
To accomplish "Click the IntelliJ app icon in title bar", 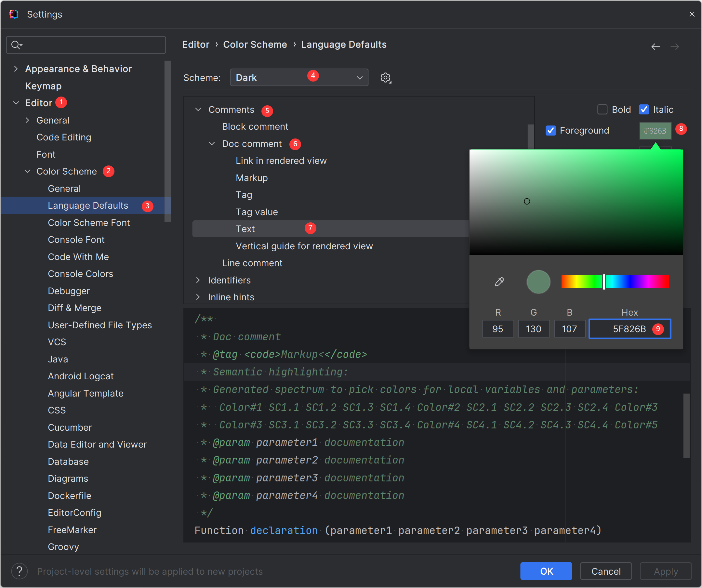I will (14, 14).
